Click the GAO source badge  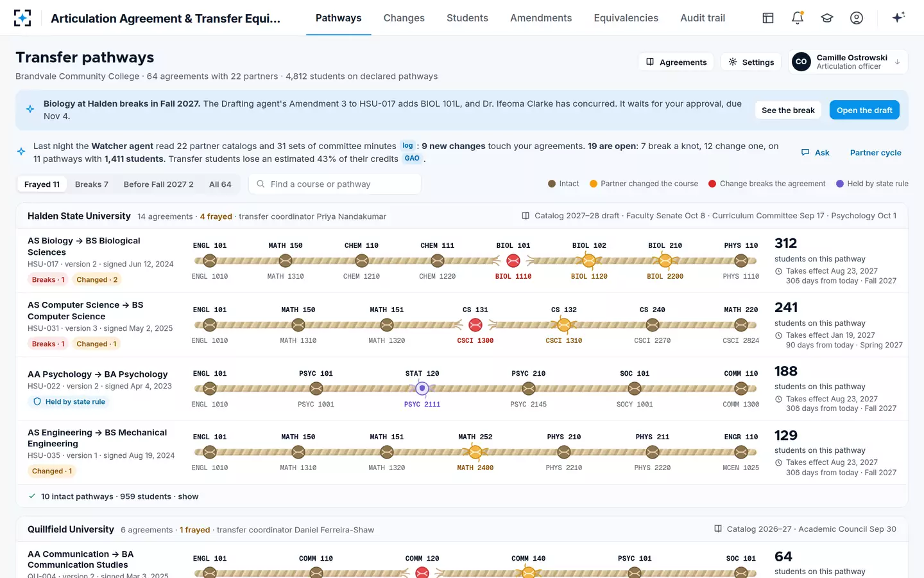point(412,159)
